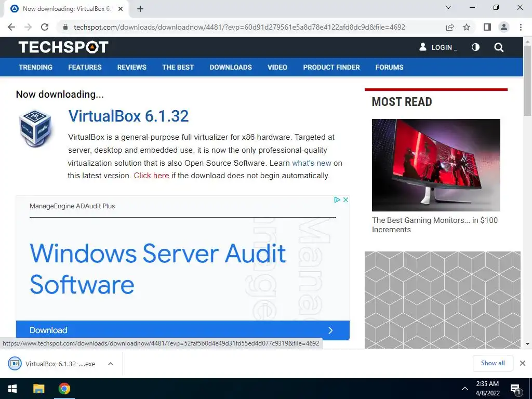Open the FEATURES section
Viewport: 532px width, 399px height.
[85, 67]
